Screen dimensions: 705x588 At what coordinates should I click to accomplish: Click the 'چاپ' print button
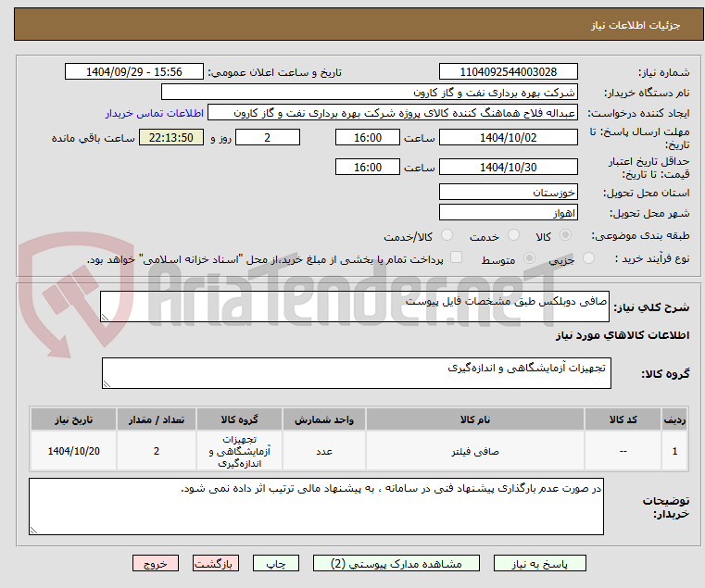[276, 563]
